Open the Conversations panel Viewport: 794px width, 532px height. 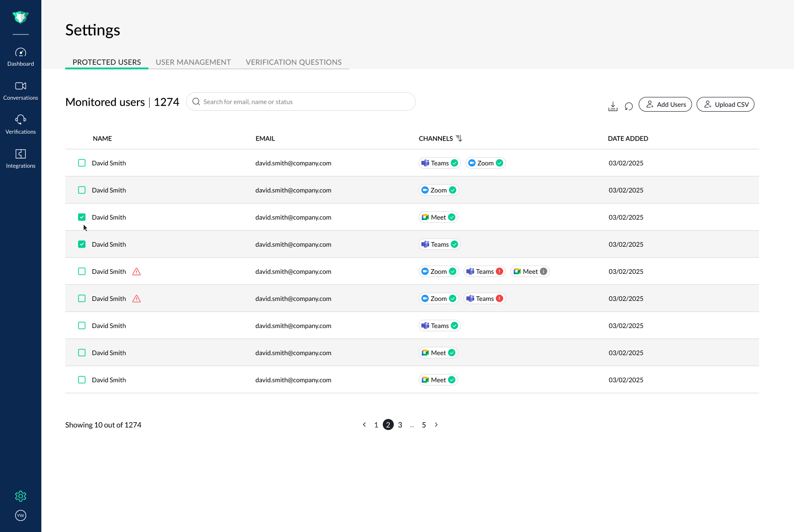21,91
